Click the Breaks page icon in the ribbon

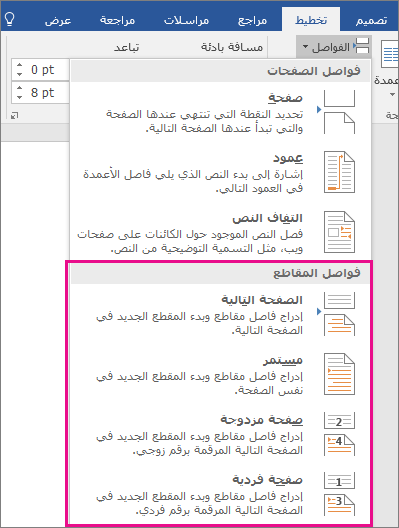click(x=361, y=46)
